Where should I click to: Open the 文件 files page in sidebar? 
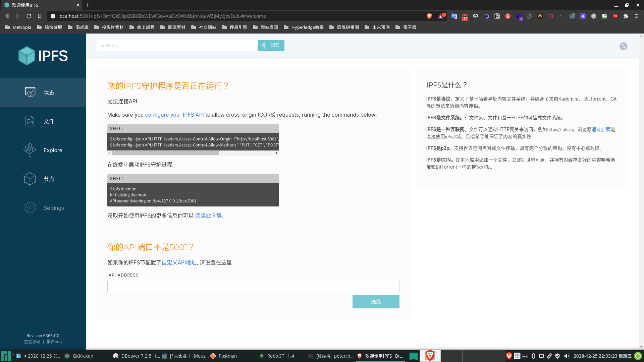[x=43, y=121]
